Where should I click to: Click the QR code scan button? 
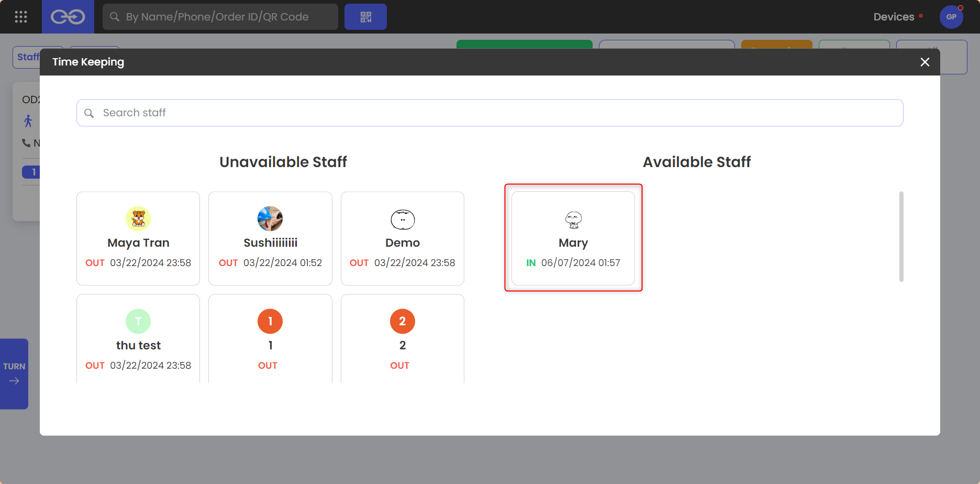(x=365, y=17)
